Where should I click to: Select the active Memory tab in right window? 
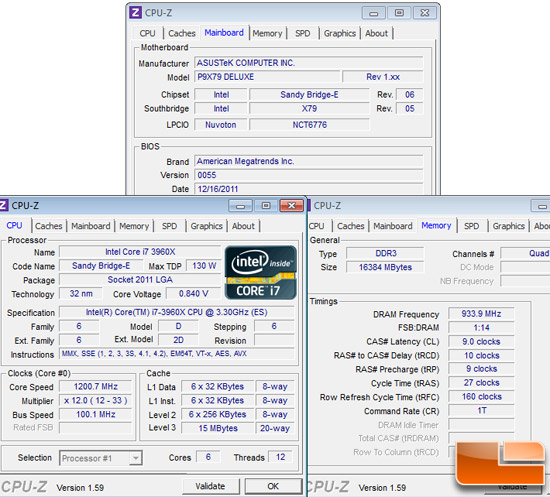pos(436,225)
